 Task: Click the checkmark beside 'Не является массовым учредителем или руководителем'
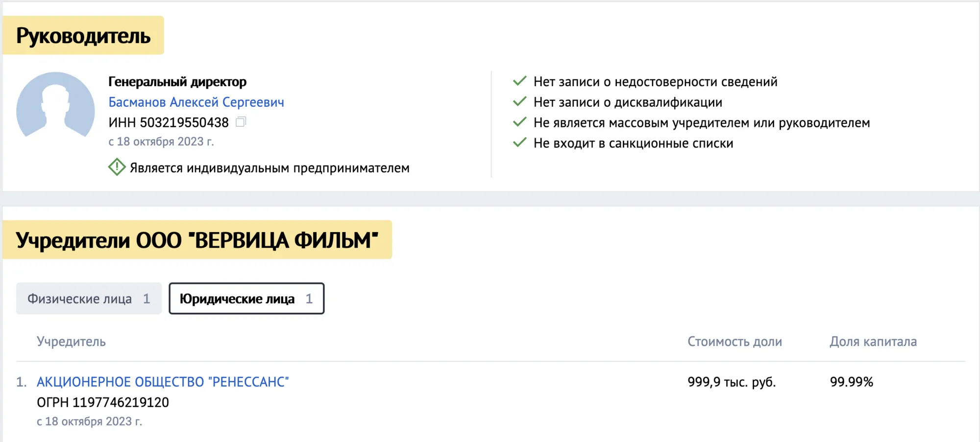(518, 123)
